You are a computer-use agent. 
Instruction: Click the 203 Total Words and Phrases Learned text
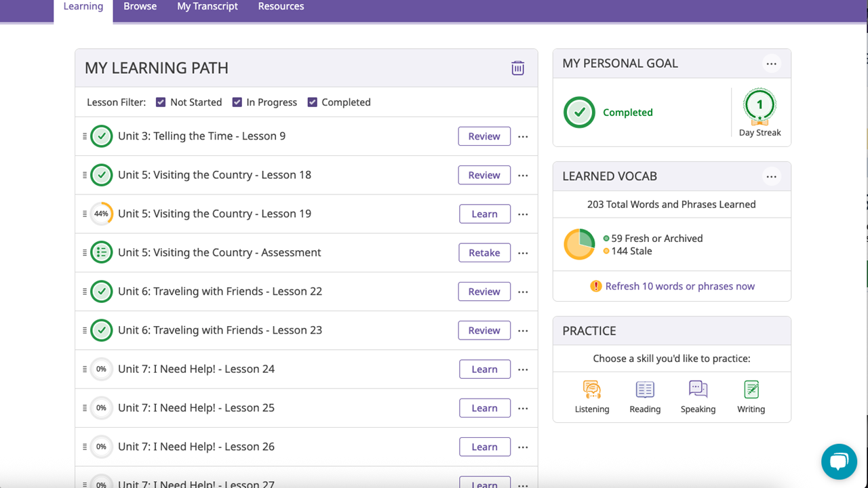click(x=671, y=204)
